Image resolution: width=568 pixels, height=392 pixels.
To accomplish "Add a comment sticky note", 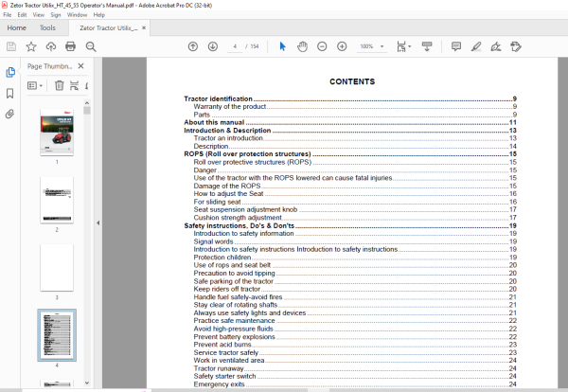I will (x=456, y=46).
